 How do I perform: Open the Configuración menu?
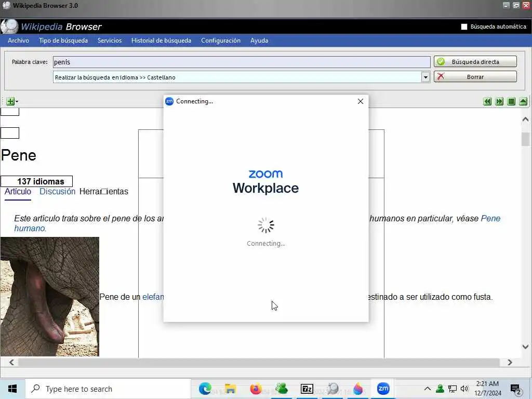coord(220,41)
